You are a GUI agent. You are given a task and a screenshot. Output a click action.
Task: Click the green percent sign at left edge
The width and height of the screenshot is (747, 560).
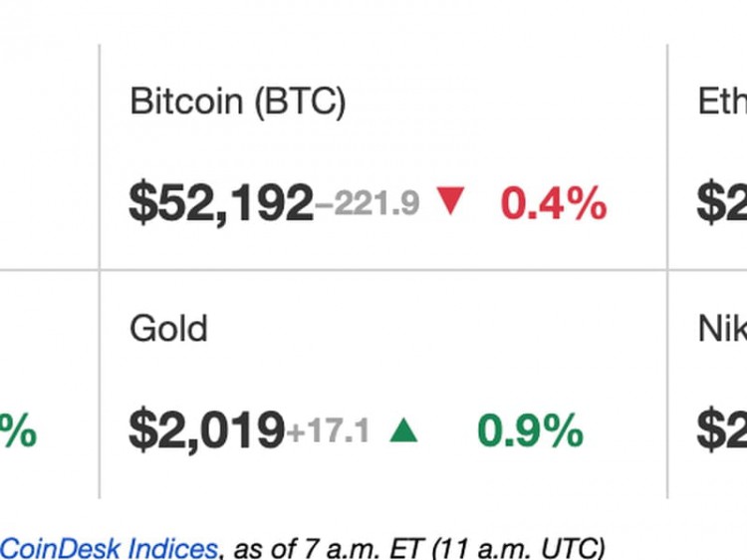point(18,430)
